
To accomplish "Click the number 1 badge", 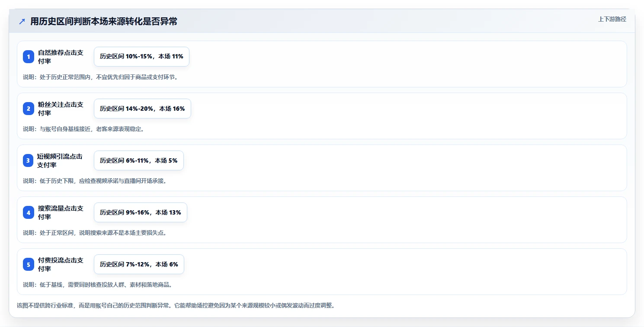I will (x=29, y=57).
